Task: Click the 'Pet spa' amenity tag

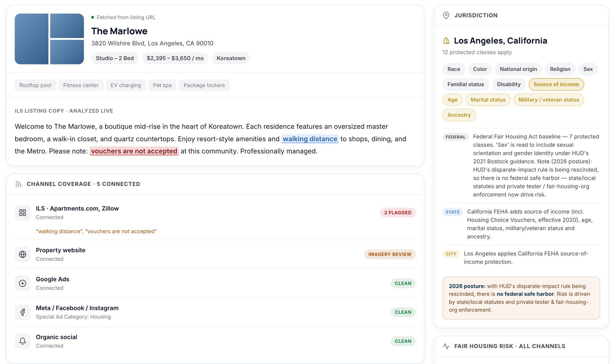Action: pos(162,85)
